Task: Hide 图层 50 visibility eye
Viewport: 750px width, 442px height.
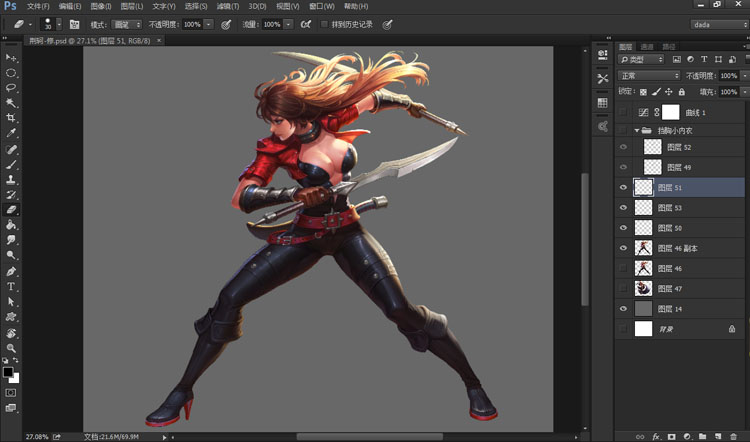Action: tap(623, 228)
